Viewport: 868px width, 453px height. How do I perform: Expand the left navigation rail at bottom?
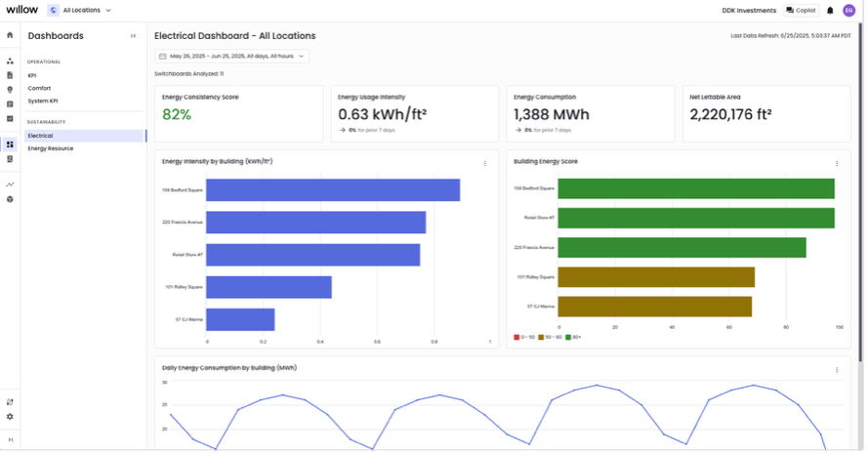pos(10,439)
